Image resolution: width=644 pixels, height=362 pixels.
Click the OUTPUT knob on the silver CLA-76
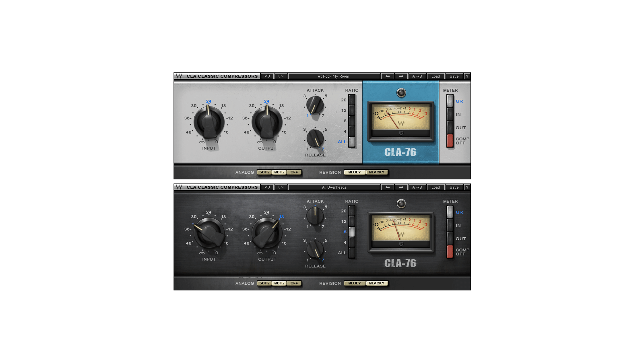click(x=267, y=122)
